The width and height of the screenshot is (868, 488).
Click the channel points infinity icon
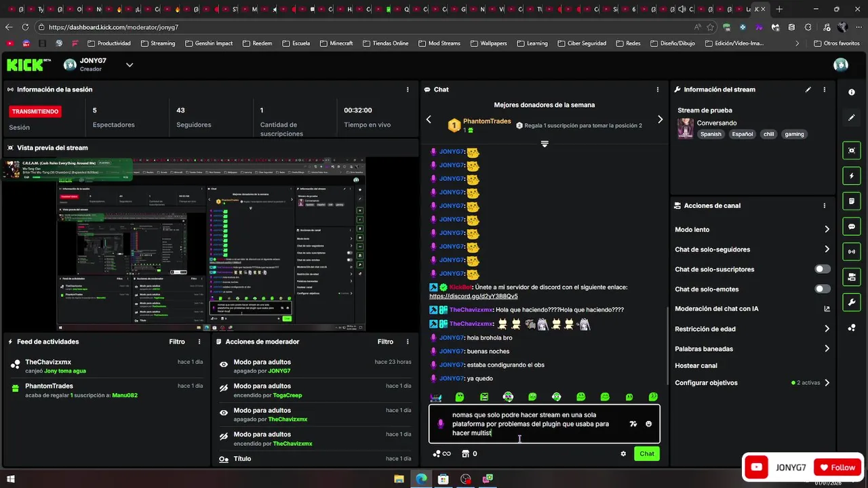(x=441, y=453)
